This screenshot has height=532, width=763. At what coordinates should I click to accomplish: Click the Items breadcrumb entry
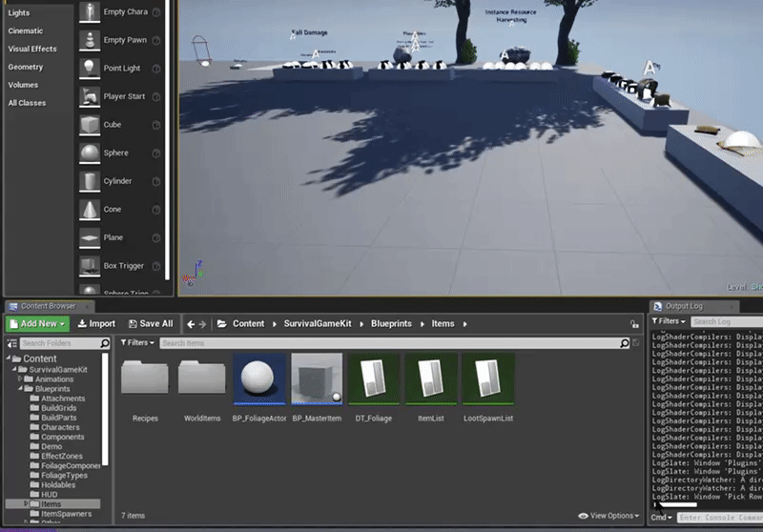(443, 324)
